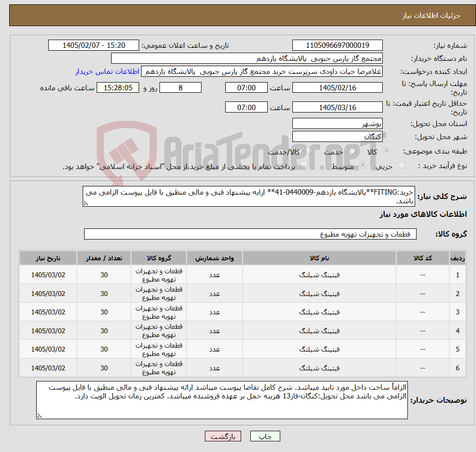Click the buyer notes textarea
This screenshot has height=452, width=476.
(222, 400)
